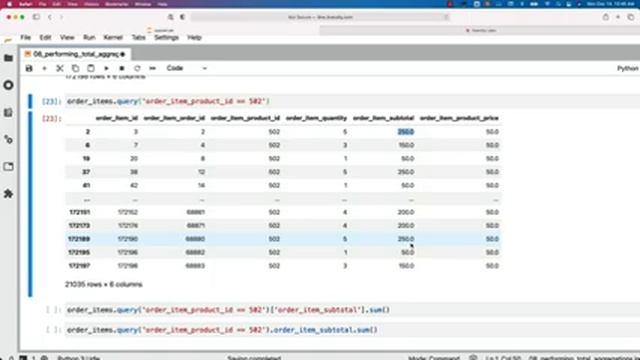Click the order_item_product_id column header
This screenshot has width=640, height=360.
pyautogui.click(x=245, y=118)
